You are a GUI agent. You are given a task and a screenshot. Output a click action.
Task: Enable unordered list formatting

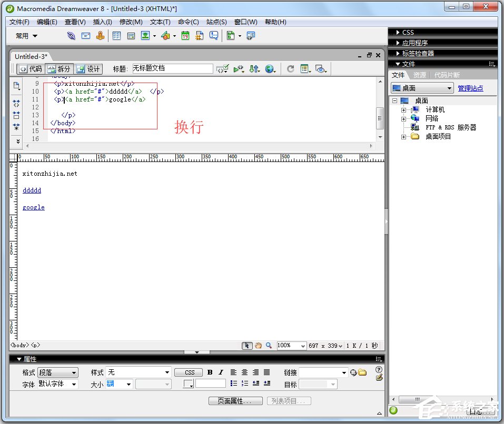click(x=233, y=383)
